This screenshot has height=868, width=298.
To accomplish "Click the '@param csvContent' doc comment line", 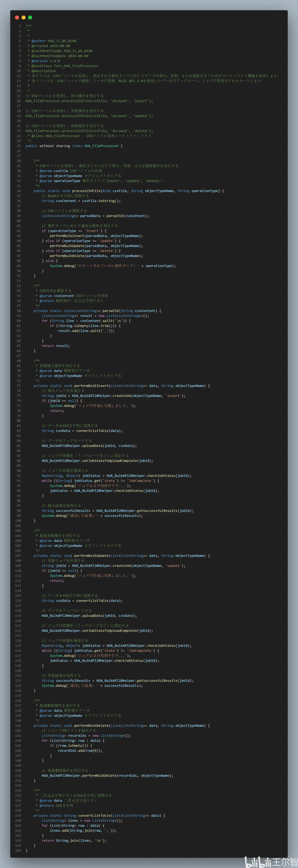I will click(72, 296).
